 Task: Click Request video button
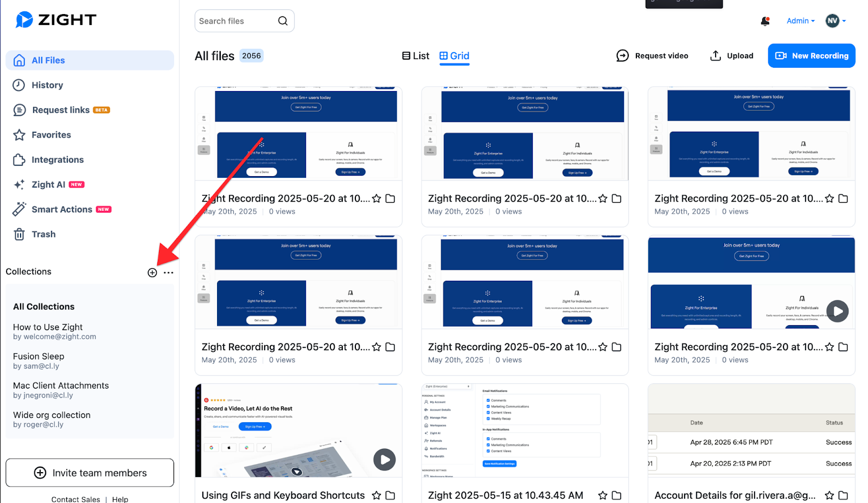pyautogui.click(x=652, y=56)
